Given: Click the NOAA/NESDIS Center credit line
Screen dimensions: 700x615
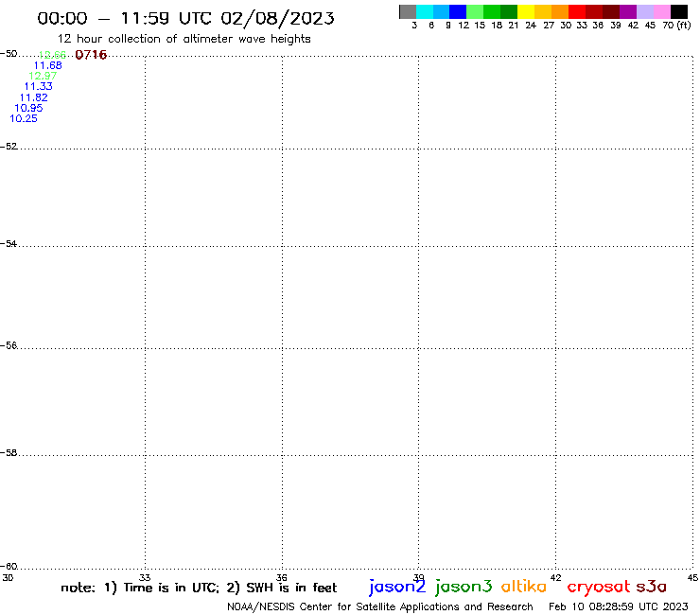Looking at the screenshot, I should pyautogui.click(x=380, y=607).
